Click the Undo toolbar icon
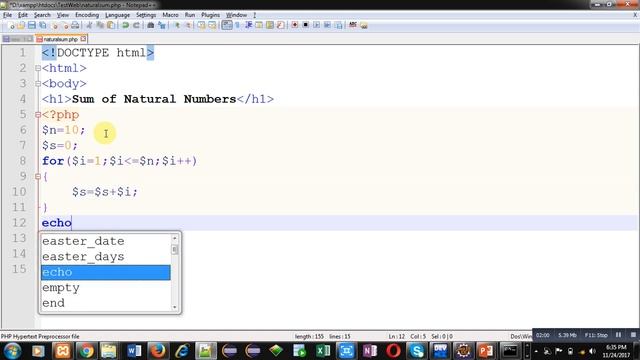The width and height of the screenshot is (640, 360). point(125,25)
